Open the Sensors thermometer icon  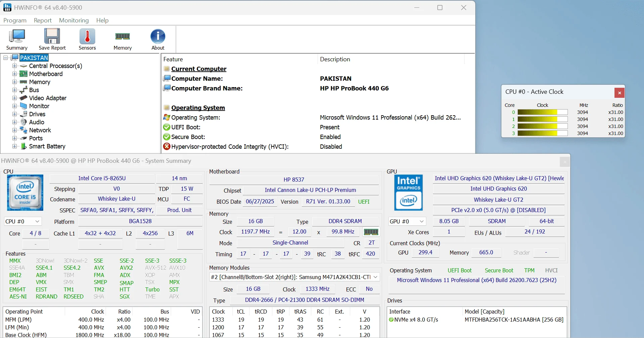tap(87, 39)
